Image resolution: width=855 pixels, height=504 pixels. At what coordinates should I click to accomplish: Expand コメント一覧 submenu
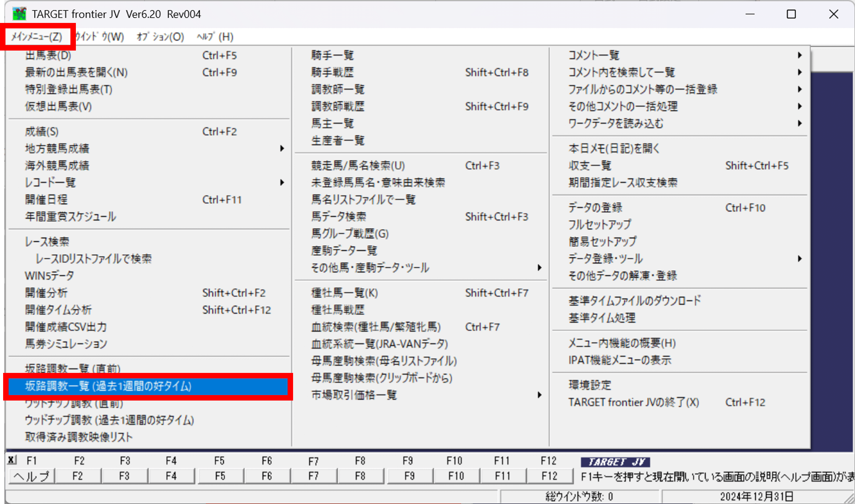point(680,55)
